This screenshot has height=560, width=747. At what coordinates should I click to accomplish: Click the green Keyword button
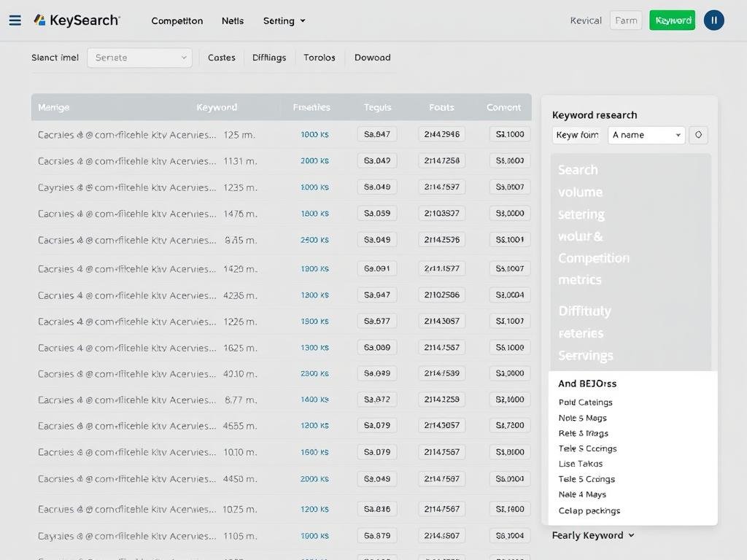(x=672, y=20)
